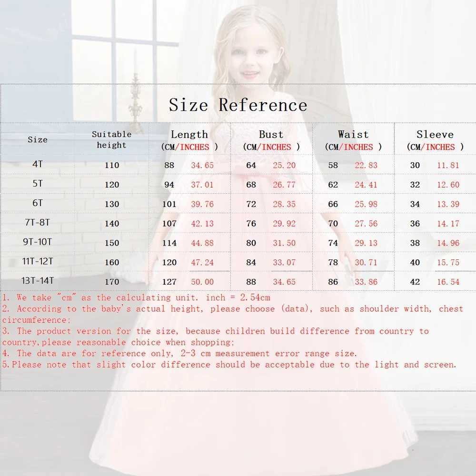Select height value 170 for 13T-14T
Viewport: 476px width, 476px height.
click(111, 281)
